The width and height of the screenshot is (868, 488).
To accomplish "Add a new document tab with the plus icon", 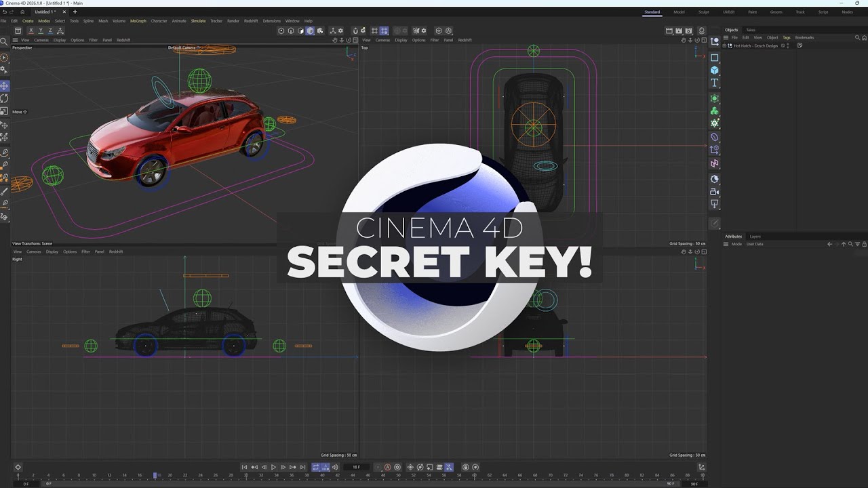I will [x=75, y=12].
